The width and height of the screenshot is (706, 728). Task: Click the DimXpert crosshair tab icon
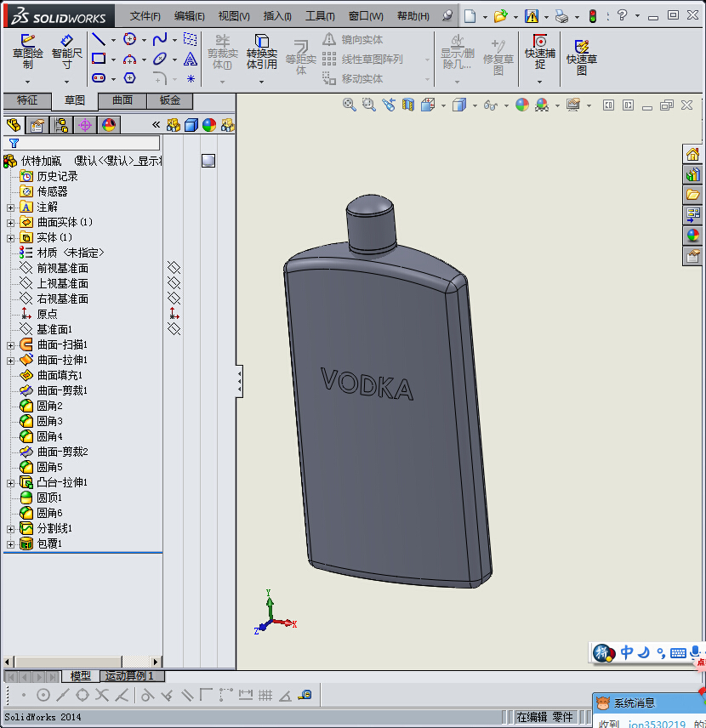pyautogui.click(x=85, y=126)
